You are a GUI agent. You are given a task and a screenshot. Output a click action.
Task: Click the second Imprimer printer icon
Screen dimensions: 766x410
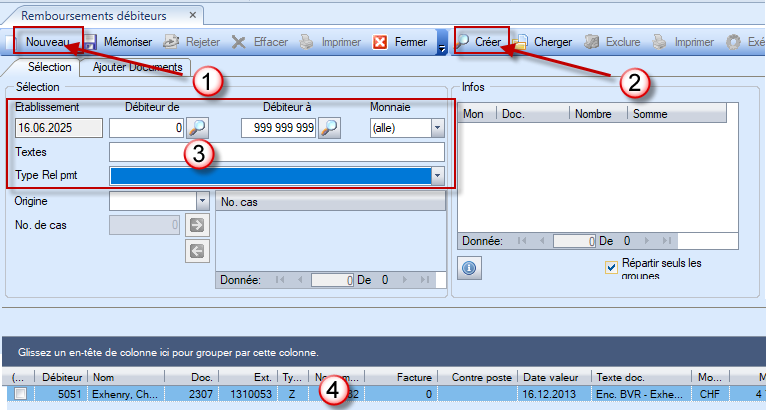click(x=660, y=42)
